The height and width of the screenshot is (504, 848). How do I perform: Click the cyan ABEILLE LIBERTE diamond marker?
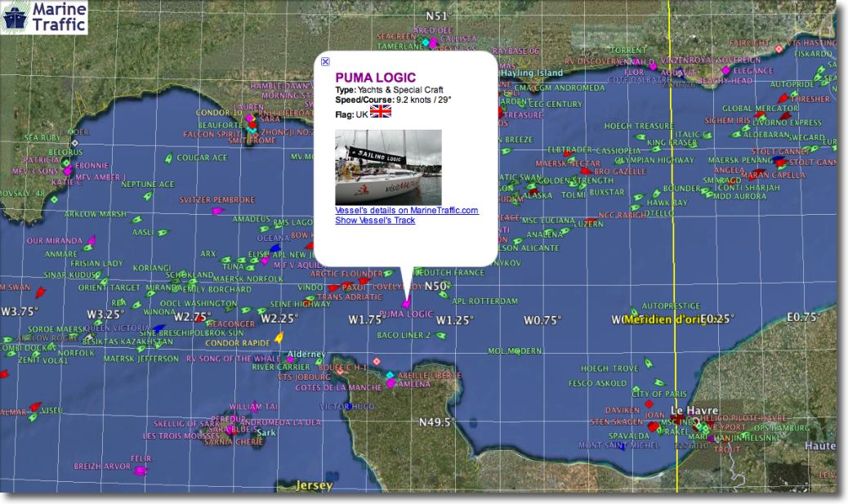pos(390,375)
